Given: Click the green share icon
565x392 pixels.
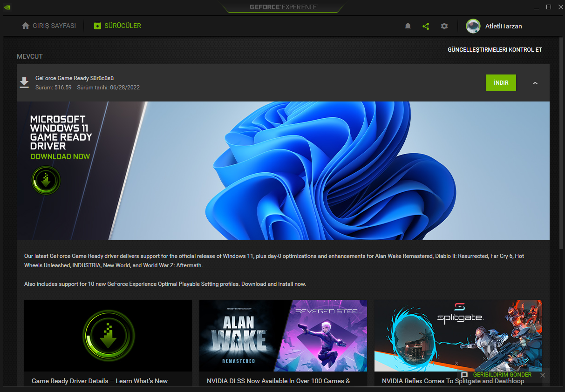Looking at the screenshot, I should (426, 26).
